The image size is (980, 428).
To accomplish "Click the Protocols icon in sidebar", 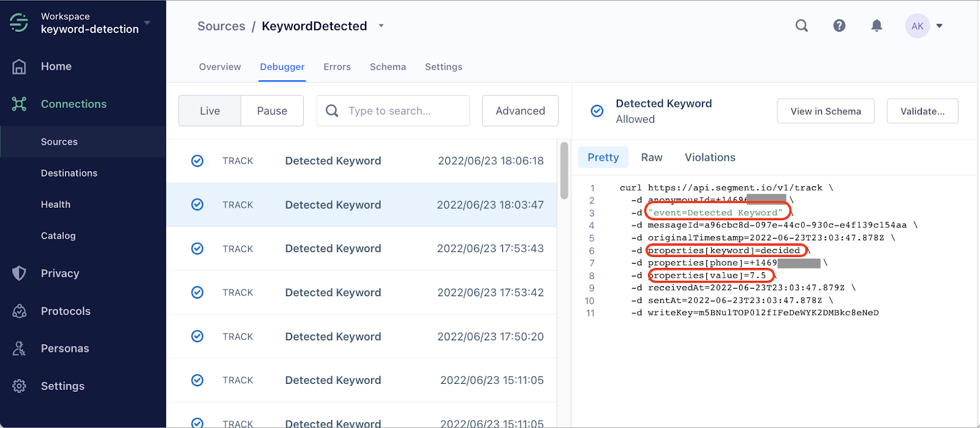I will click(19, 311).
